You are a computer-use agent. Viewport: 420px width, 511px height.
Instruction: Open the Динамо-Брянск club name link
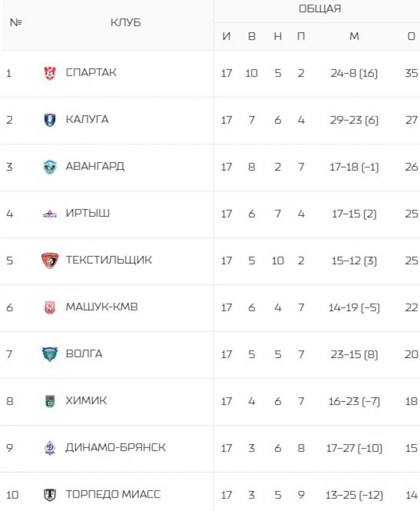click(115, 448)
